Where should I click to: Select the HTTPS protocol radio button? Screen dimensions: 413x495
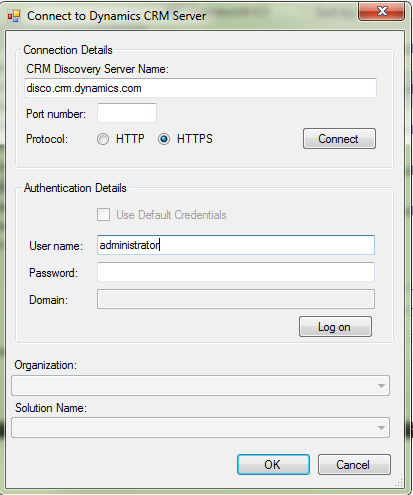pos(164,139)
